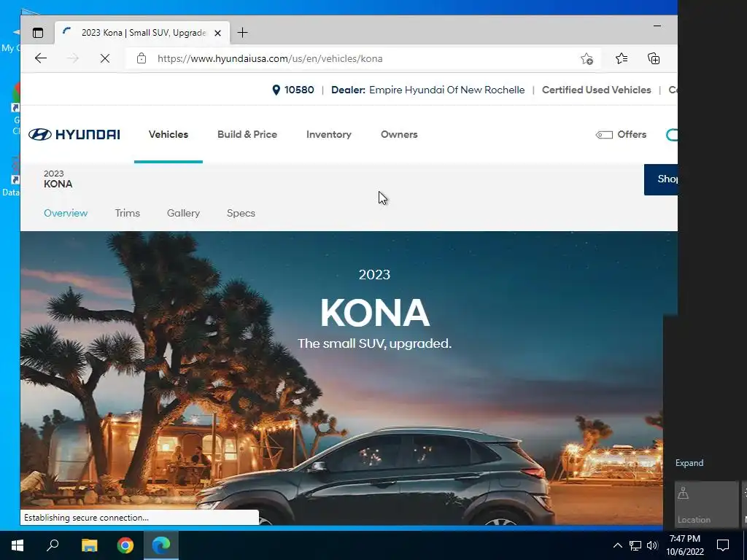Open Empire Hyundai Of New Rochelle dealer link
The height and width of the screenshot is (560, 747).
click(447, 90)
